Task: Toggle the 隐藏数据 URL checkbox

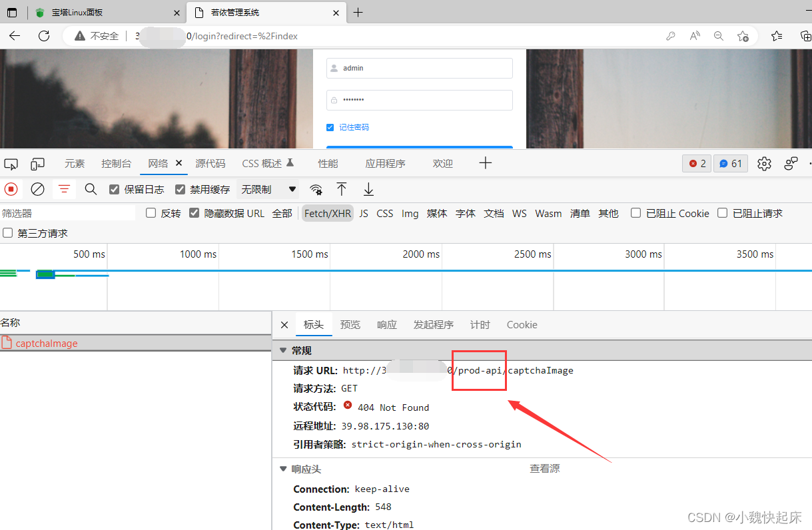Action: click(x=194, y=213)
